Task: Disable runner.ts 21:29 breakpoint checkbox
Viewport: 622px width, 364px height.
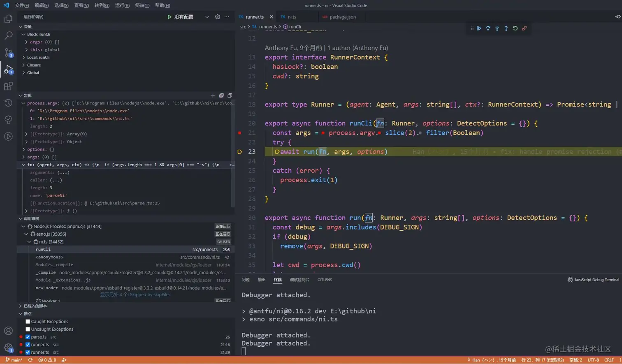Action: tap(28, 352)
